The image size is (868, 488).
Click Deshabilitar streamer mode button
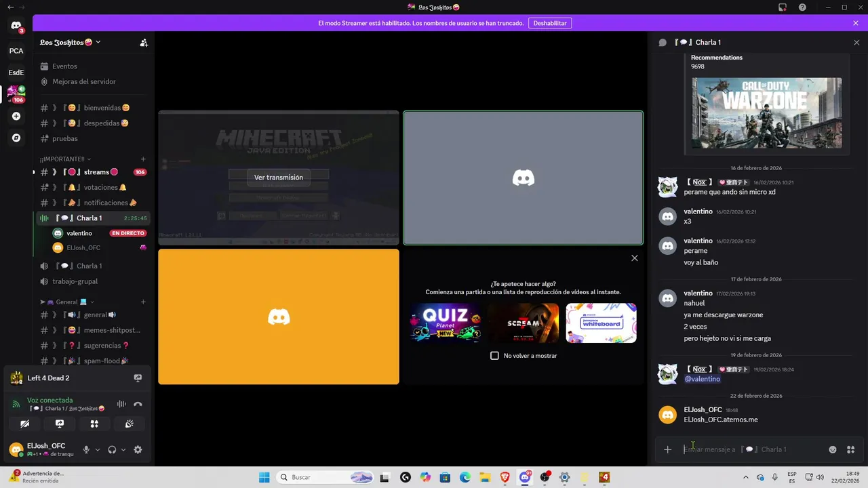coord(550,23)
